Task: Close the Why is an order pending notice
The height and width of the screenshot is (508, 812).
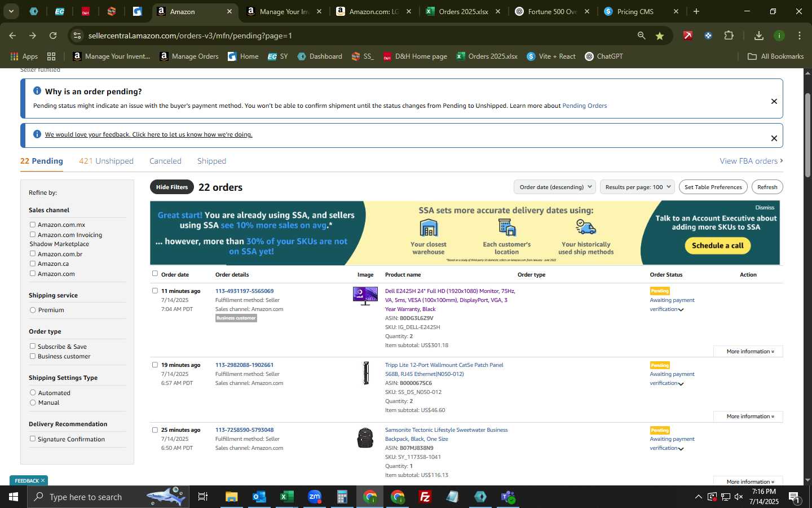Action: (774, 102)
